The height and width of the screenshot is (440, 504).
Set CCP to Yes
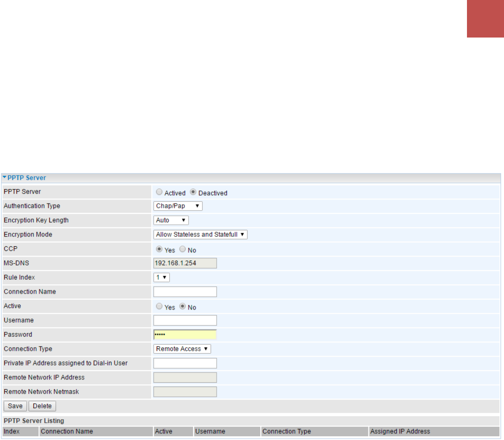[159, 249]
